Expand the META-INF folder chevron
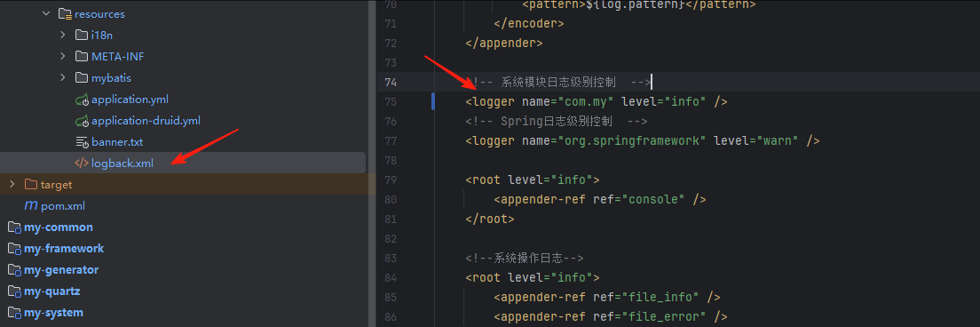 click(63, 56)
